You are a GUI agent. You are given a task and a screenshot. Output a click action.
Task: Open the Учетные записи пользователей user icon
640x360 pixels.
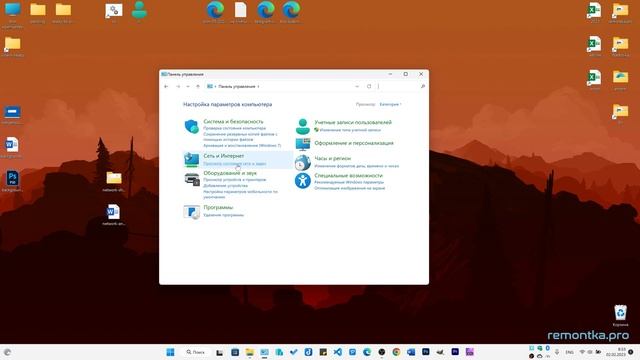(302, 127)
